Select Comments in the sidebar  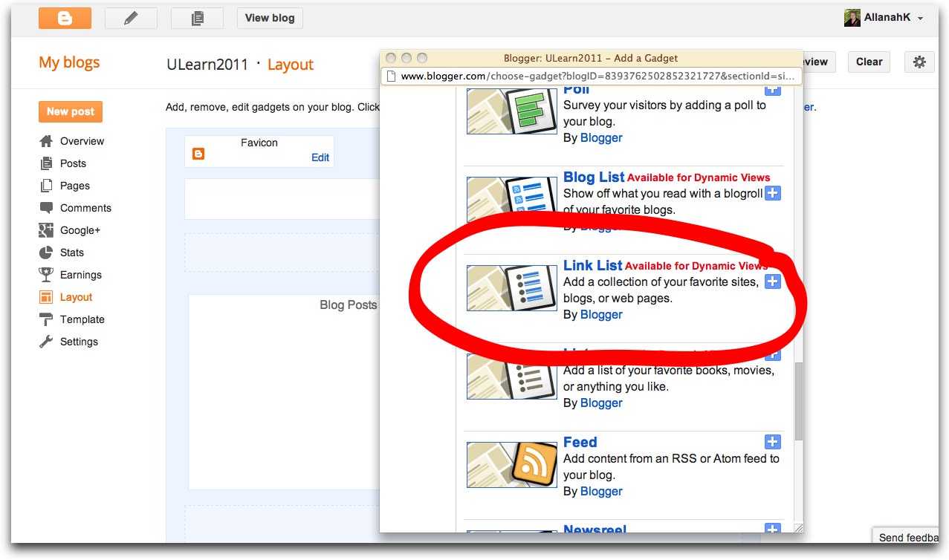85,208
